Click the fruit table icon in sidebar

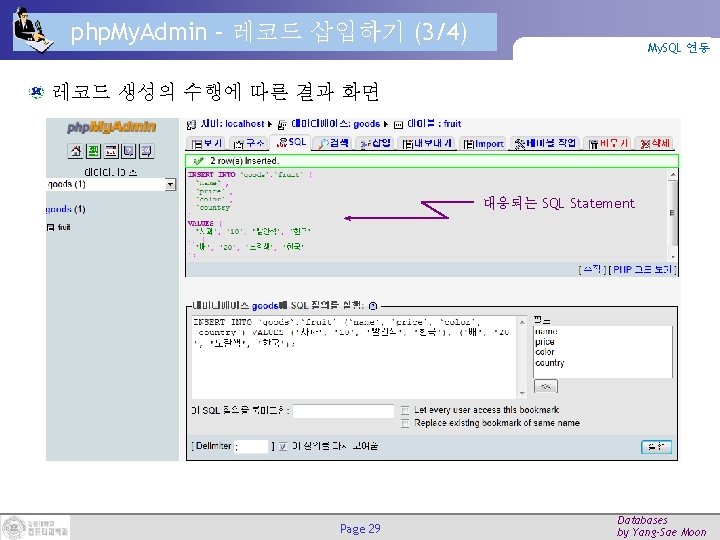coord(50,227)
